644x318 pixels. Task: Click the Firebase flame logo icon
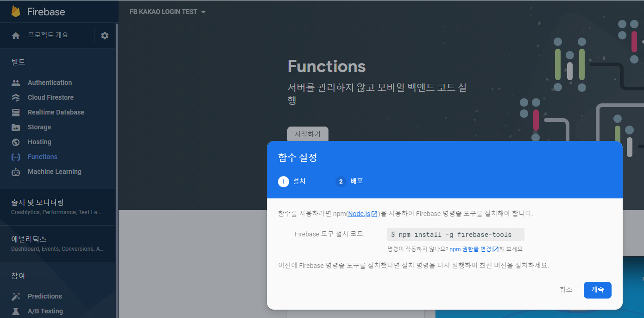coord(16,12)
